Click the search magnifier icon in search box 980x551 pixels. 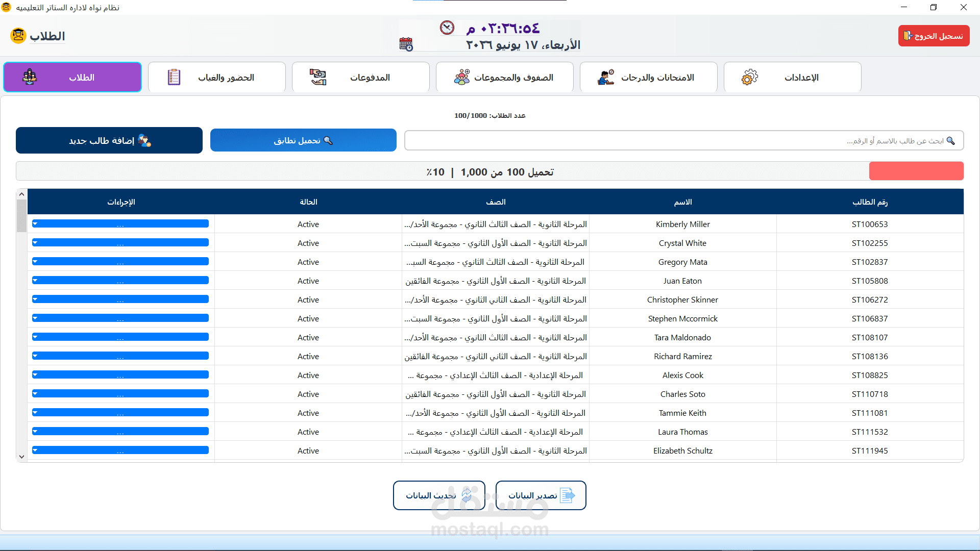(x=950, y=140)
